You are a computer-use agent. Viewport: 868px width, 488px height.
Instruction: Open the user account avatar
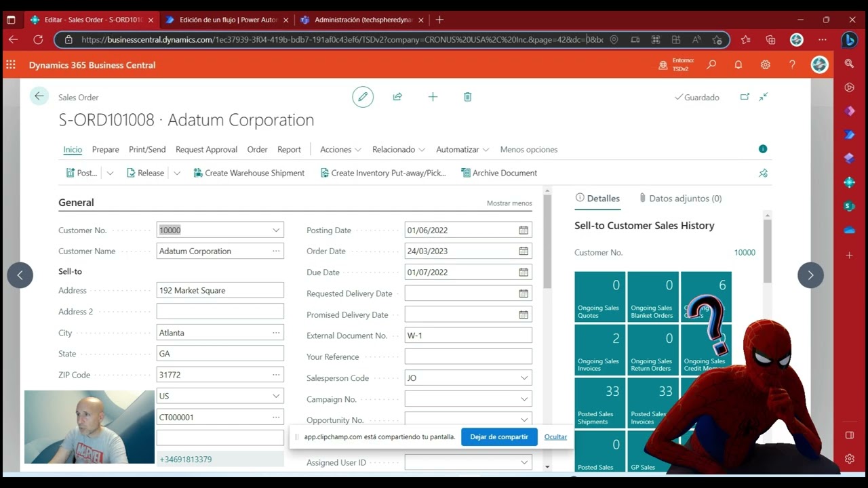[820, 65]
